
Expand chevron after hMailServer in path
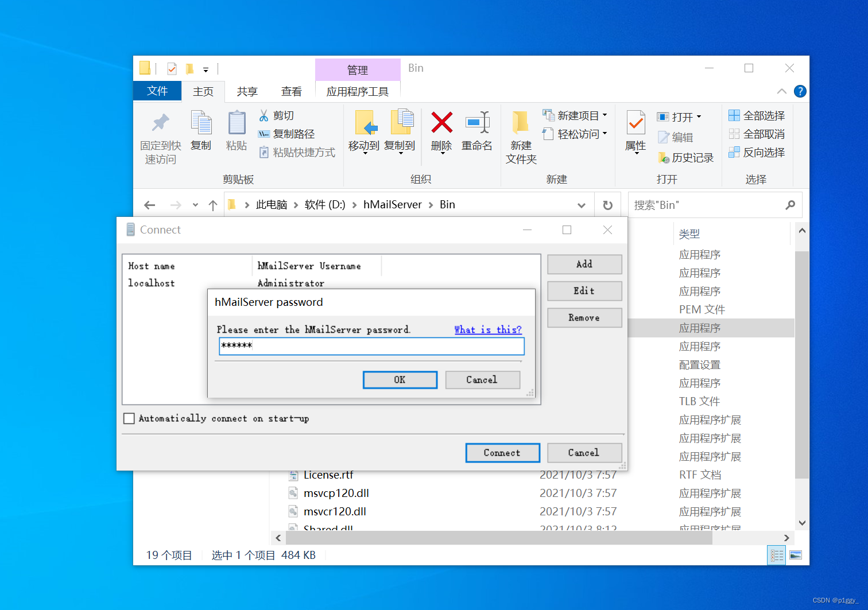tap(431, 205)
